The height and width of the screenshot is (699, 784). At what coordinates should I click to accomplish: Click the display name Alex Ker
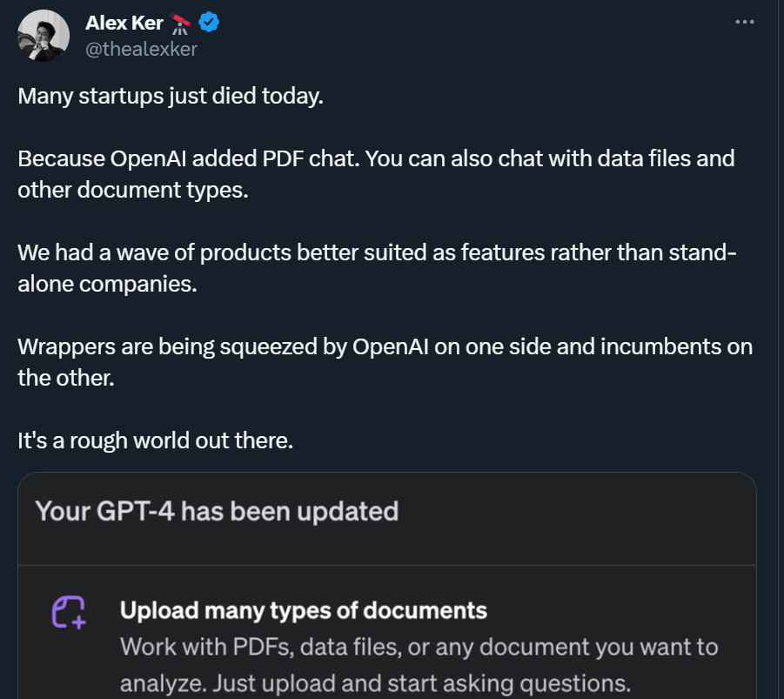124,24
